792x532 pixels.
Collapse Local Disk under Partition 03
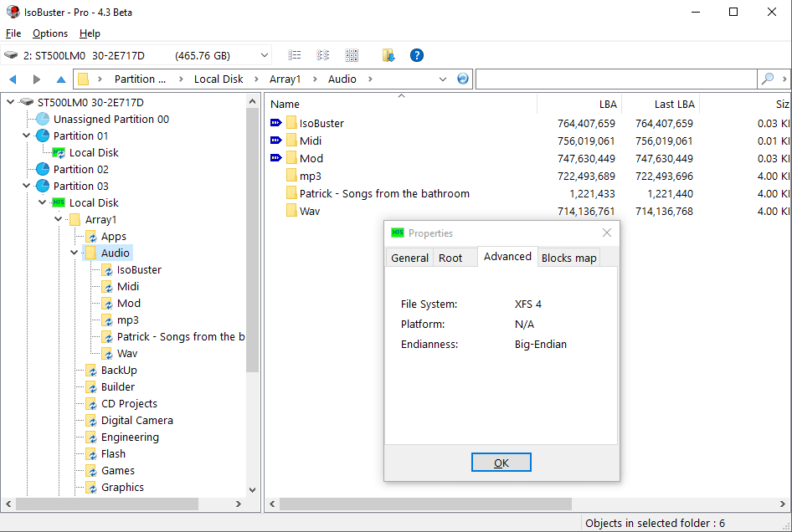point(43,202)
